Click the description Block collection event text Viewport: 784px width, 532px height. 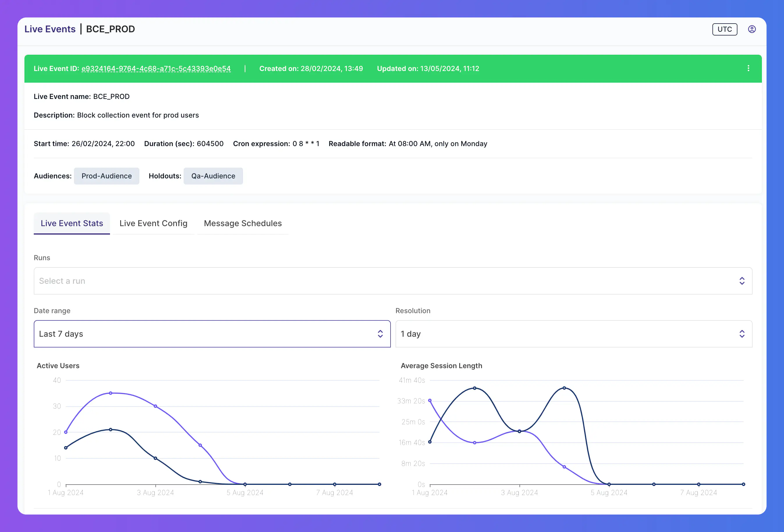tap(138, 115)
